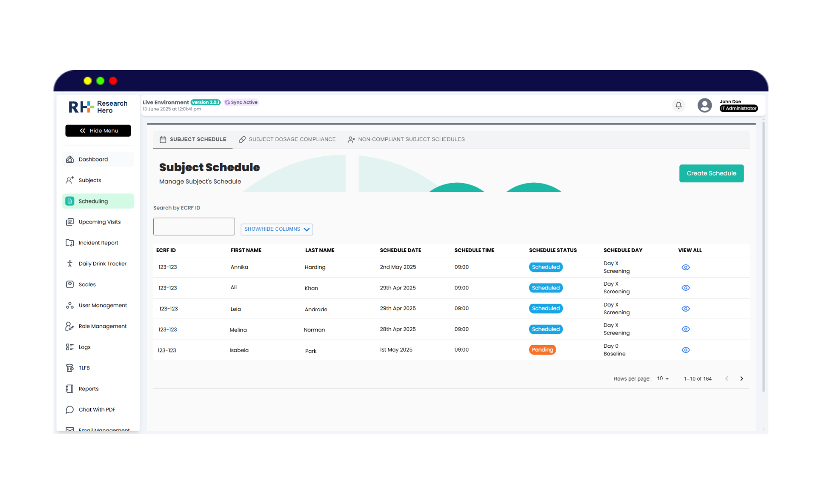This screenshot has width=822, height=504.
Task: Open the notifications bell
Action: point(679,105)
